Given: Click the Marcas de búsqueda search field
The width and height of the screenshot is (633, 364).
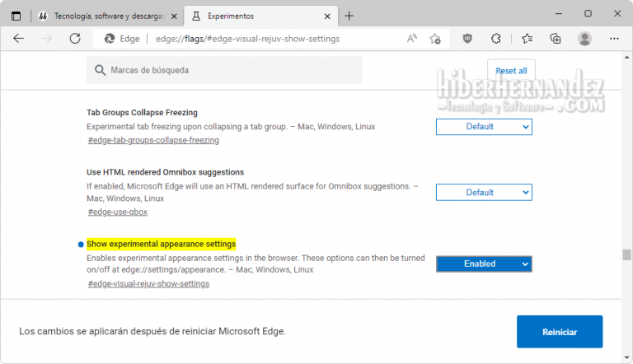Looking at the screenshot, I should (224, 71).
